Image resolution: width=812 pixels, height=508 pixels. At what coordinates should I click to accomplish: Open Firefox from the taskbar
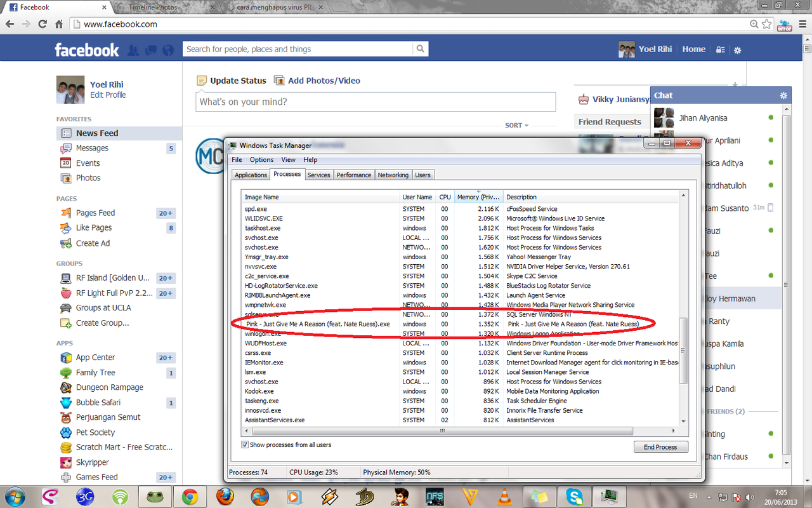(225, 497)
